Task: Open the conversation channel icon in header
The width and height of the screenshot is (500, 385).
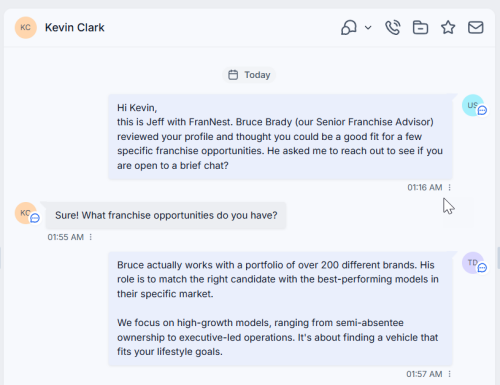Action: (349, 27)
